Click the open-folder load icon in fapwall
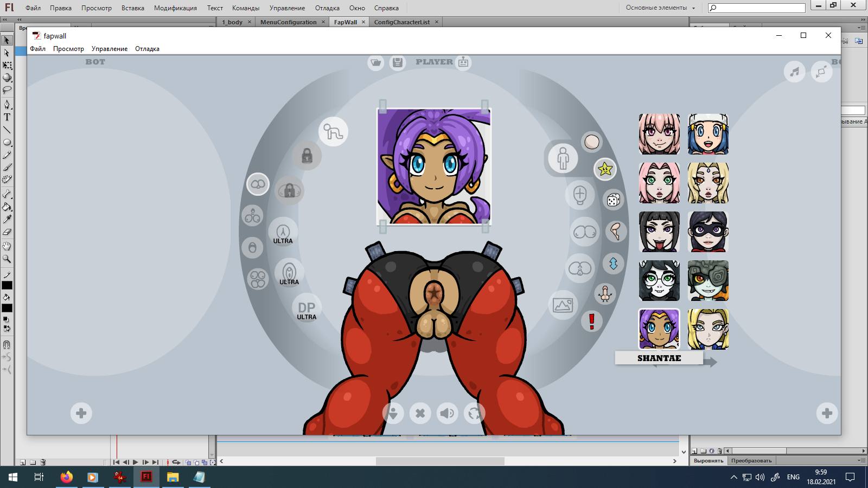868x488 pixels. (376, 62)
